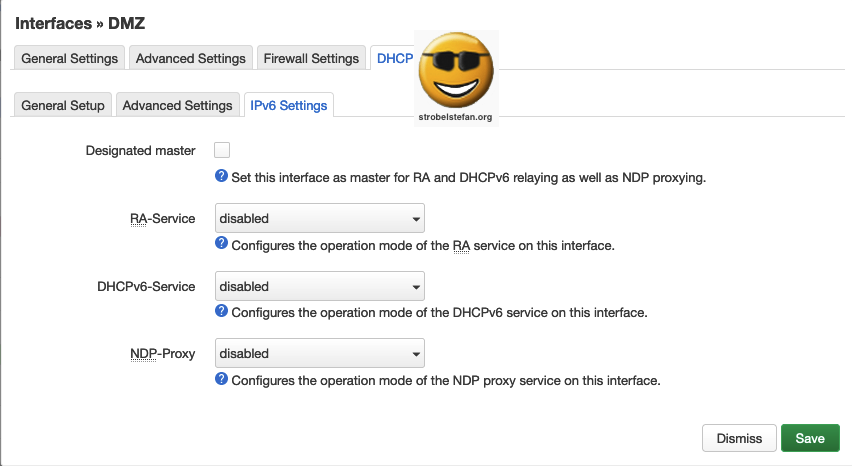Open the DHCP Advanced Settings sub-tab
852x466 pixels.
pyautogui.click(x=177, y=105)
